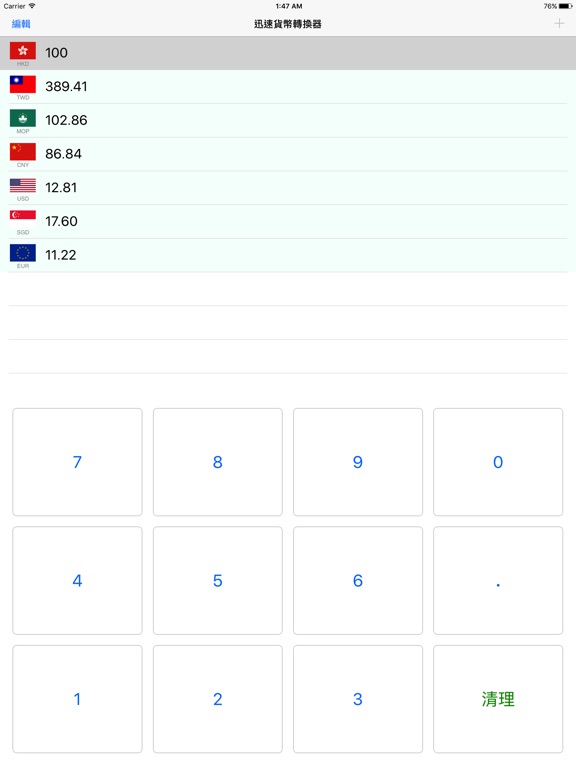The height and width of the screenshot is (768, 576).
Task: Insert a decimal point with the dot key
Action: 498,580
